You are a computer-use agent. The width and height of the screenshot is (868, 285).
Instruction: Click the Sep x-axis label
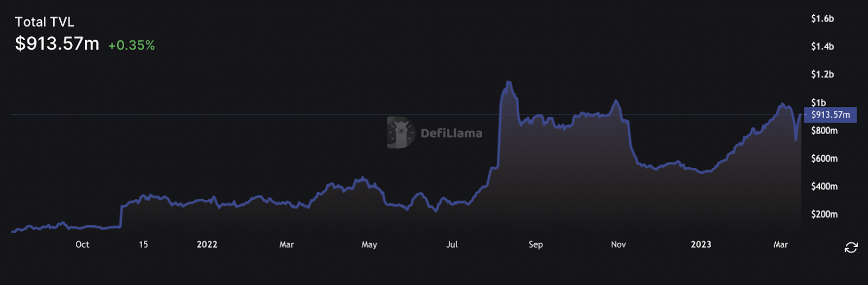click(535, 244)
